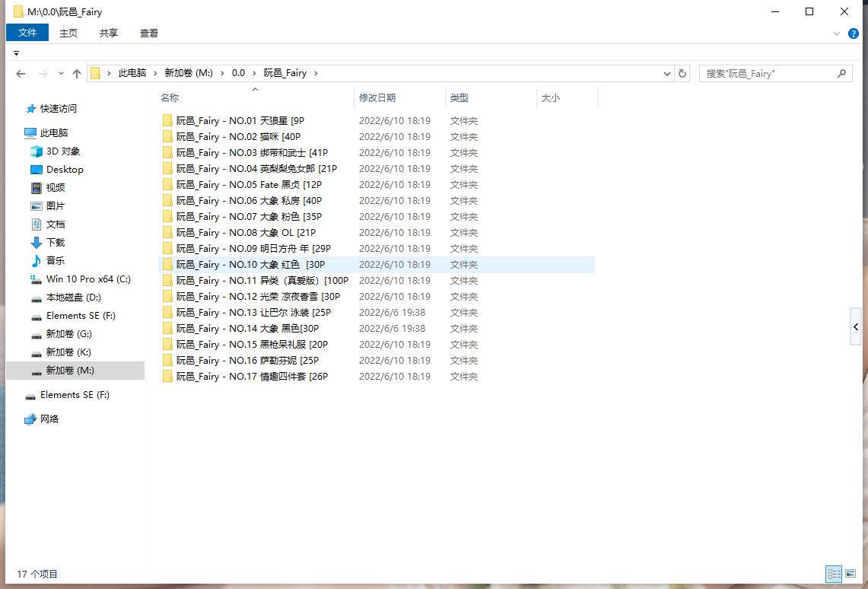Switch to the 主页 ribbon tab
Screen dimensions: 868x589
68,33
